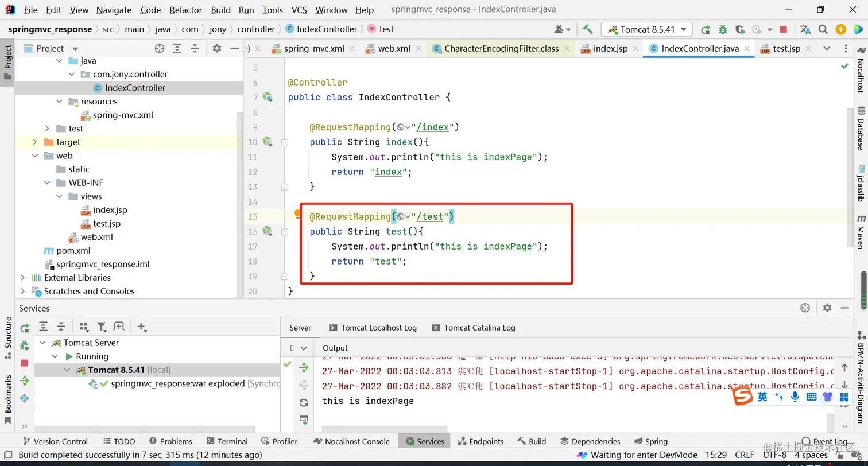Viewport: 868px width, 466px height.
Task: Stop the running Tomcat from top toolbar
Action: pyautogui.click(x=784, y=29)
